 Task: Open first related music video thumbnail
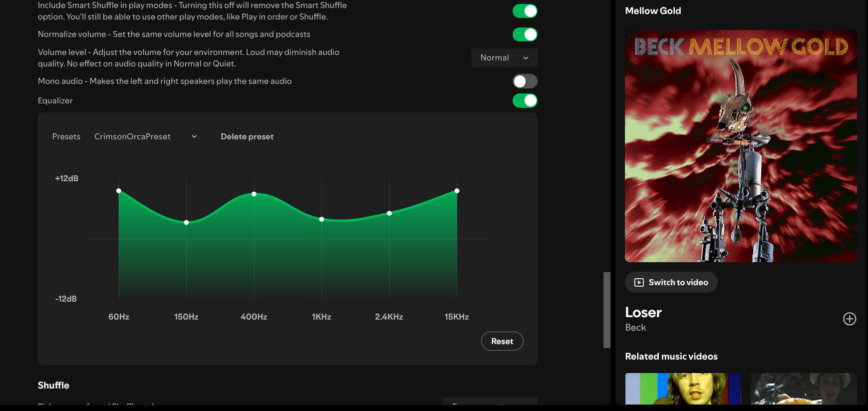point(683,389)
